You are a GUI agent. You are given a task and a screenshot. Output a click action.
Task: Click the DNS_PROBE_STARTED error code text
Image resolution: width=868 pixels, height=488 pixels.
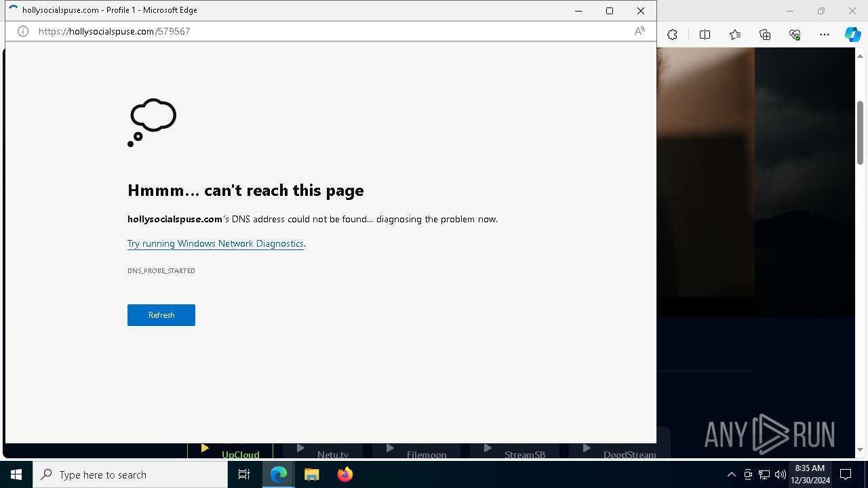coord(161,270)
